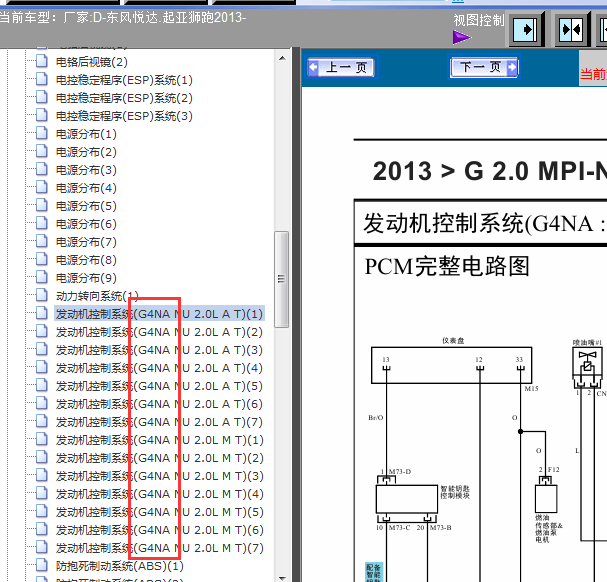Click the tree scrollbar up arrow
The image size is (607, 582).
pyautogui.click(x=282, y=58)
